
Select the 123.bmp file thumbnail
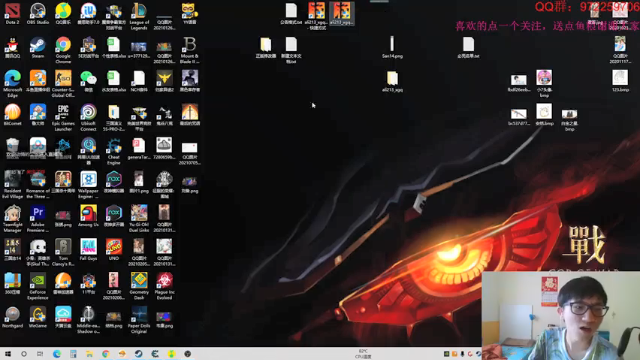pyautogui.click(x=620, y=81)
